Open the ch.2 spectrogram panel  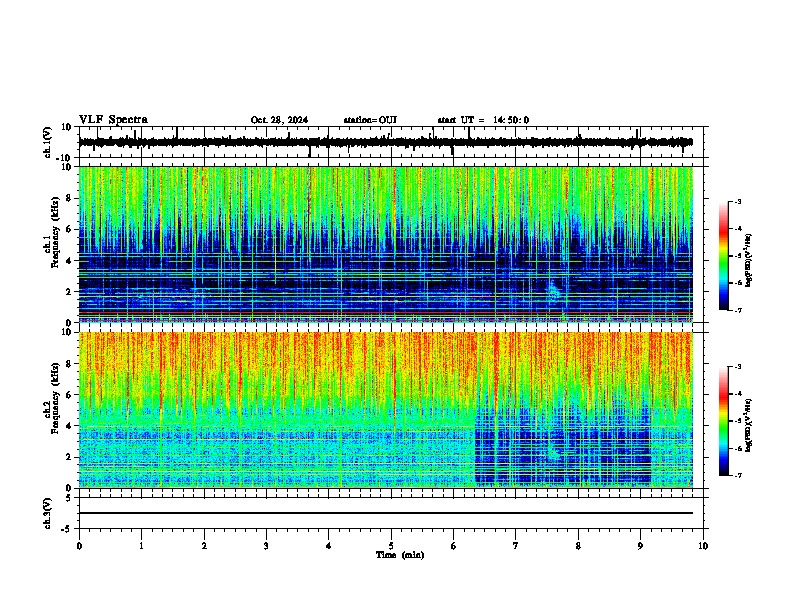385,410
